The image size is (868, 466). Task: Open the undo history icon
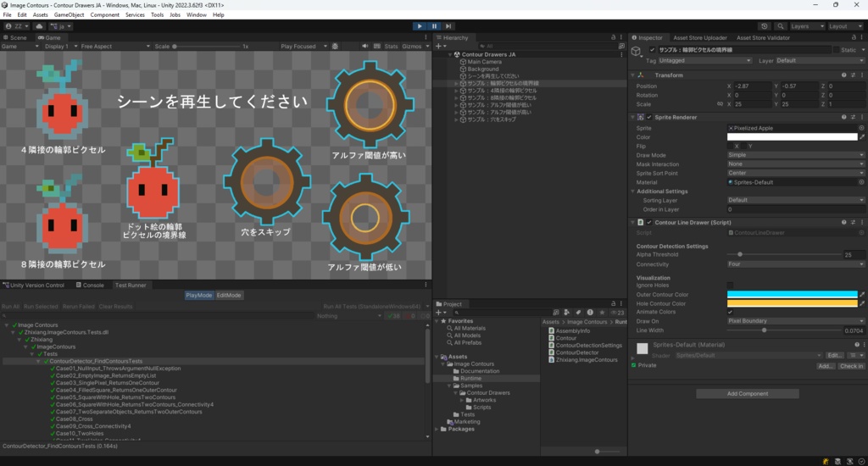pyautogui.click(x=765, y=26)
